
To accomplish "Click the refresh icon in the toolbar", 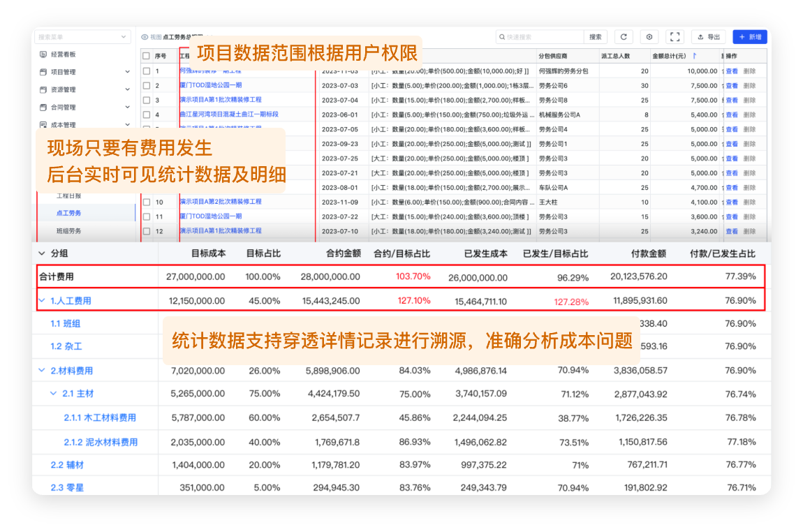I will [624, 37].
